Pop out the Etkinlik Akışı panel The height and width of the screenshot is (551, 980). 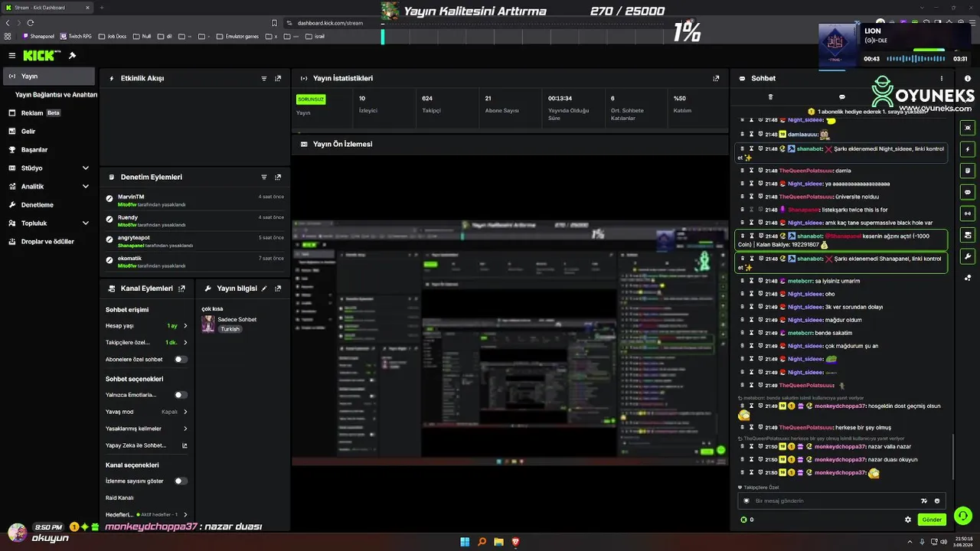coord(278,79)
